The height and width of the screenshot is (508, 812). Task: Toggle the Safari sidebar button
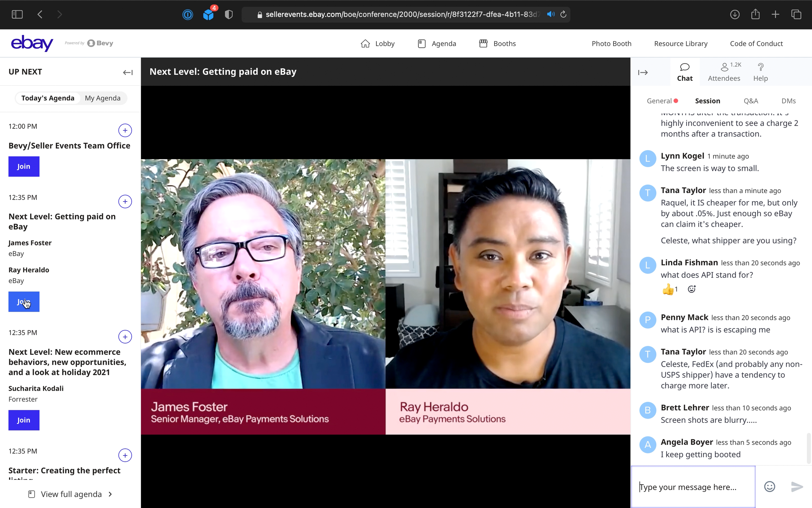tap(17, 14)
